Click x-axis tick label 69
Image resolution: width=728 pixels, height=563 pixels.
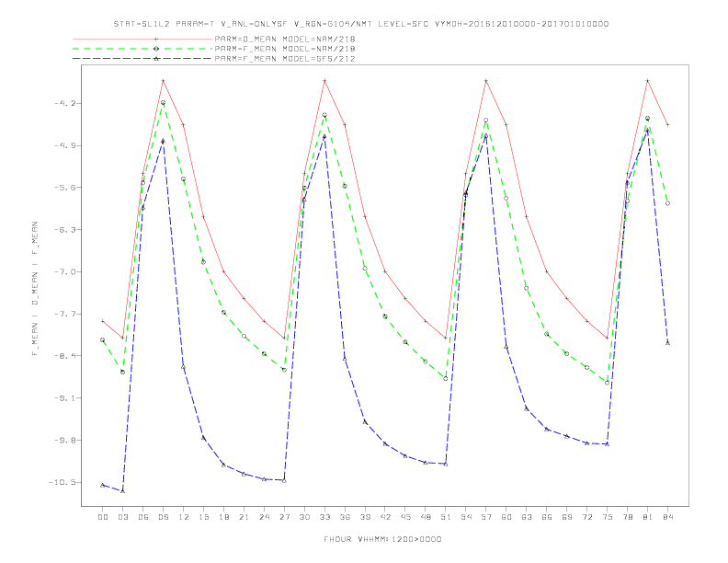567,517
